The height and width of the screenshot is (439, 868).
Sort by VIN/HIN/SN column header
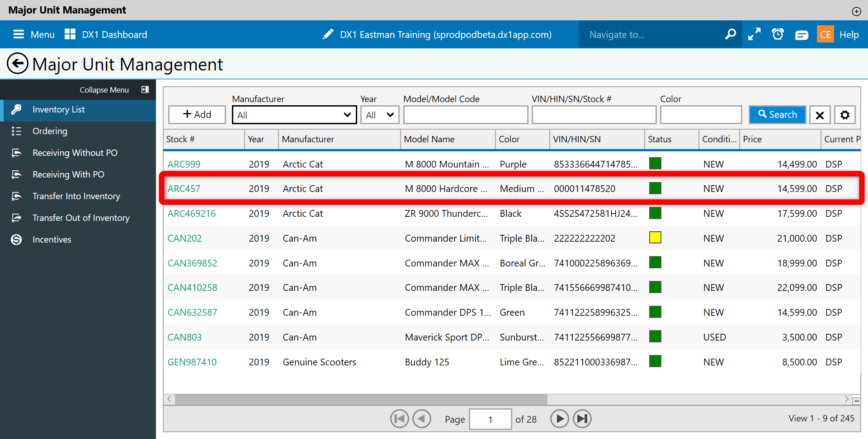(597, 139)
